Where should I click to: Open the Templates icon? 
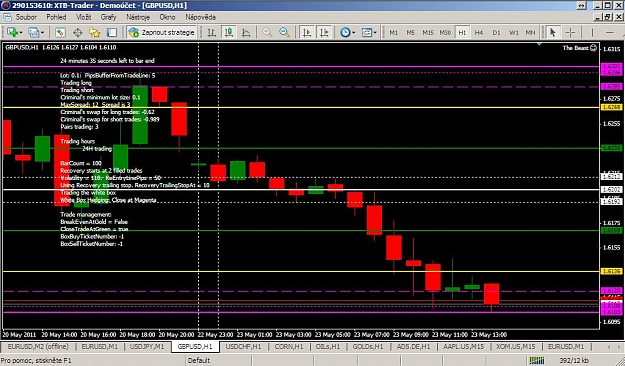tap(366, 32)
